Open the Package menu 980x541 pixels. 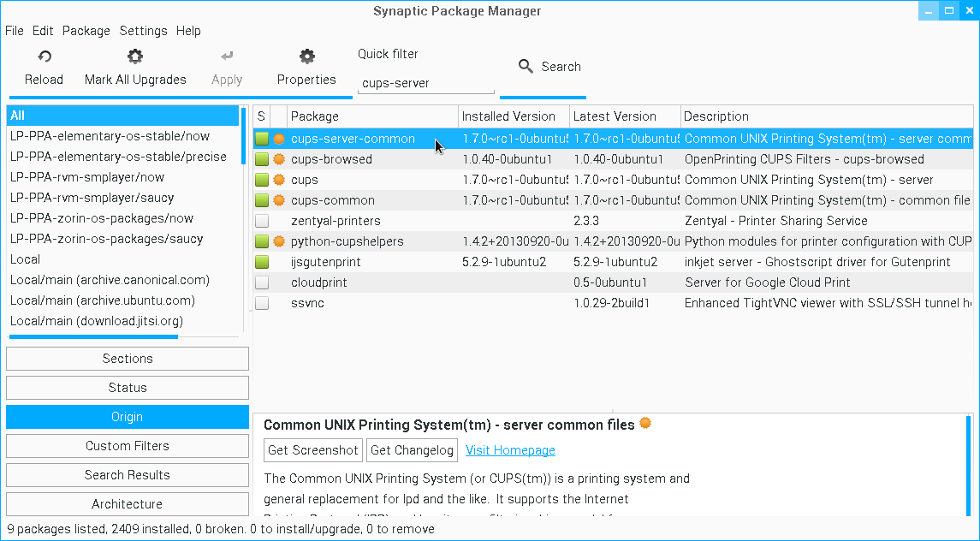point(86,31)
